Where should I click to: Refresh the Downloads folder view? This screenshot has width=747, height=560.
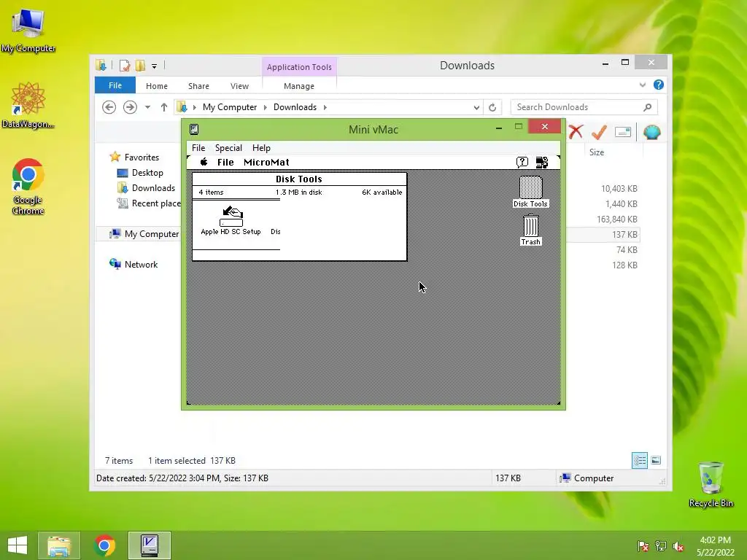click(x=492, y=108)
